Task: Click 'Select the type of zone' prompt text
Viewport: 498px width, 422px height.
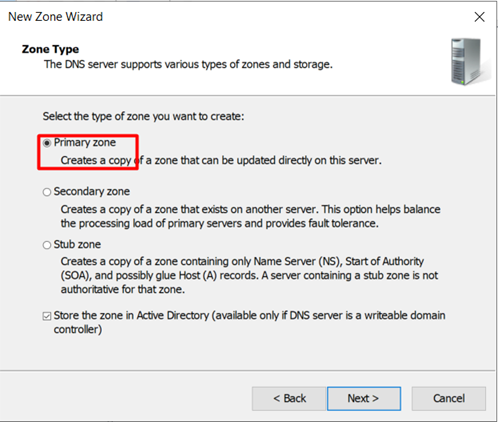Action: pos(143,116)
